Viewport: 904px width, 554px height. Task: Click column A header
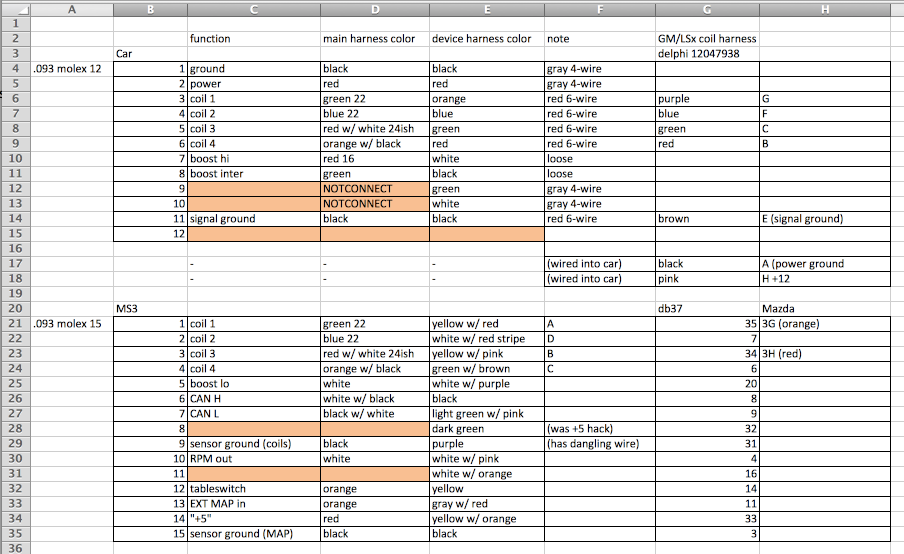tap(71, 9)
